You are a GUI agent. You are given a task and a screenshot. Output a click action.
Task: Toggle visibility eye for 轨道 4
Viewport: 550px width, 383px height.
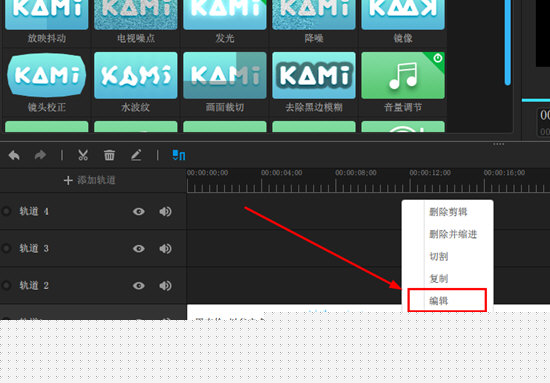pos(139,211)
